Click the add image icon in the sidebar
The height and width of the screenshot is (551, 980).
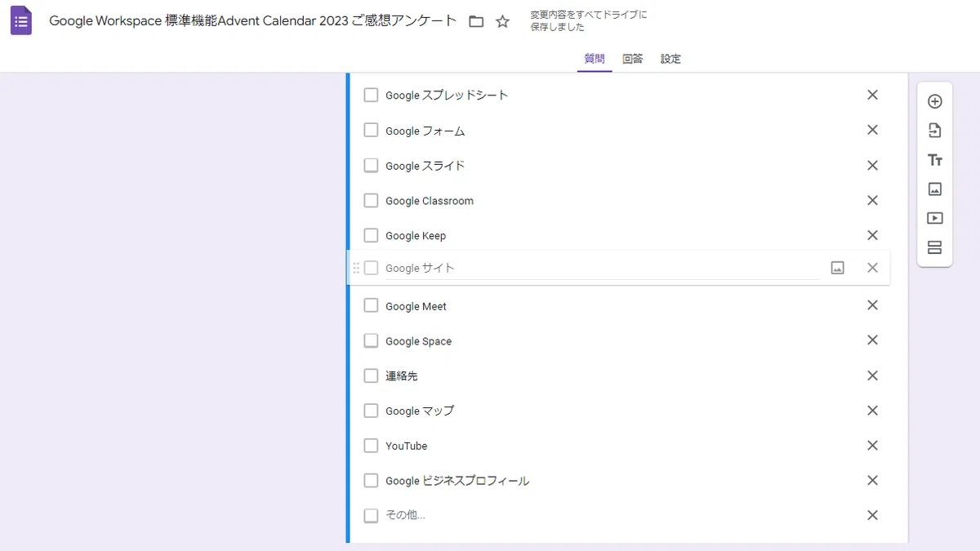point(935,189)
